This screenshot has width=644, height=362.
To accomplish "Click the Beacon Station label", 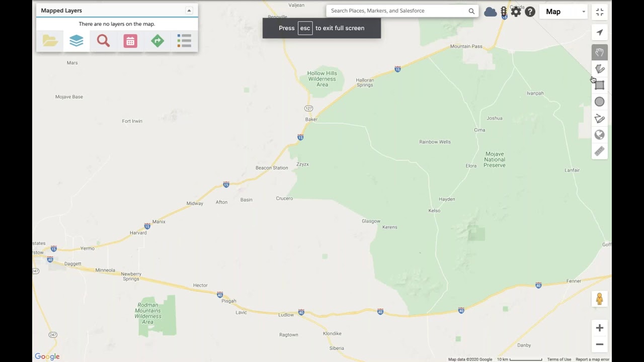I will [x=272, y=168].
